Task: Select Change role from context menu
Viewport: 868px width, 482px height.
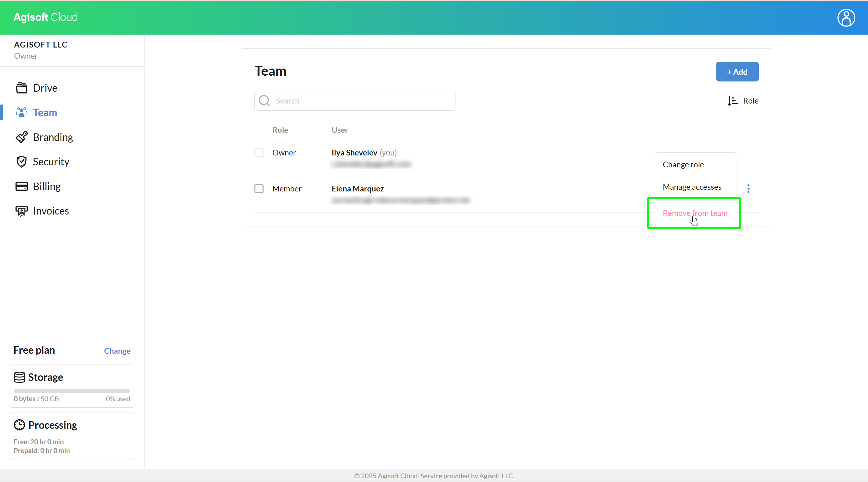Action: 683,165
